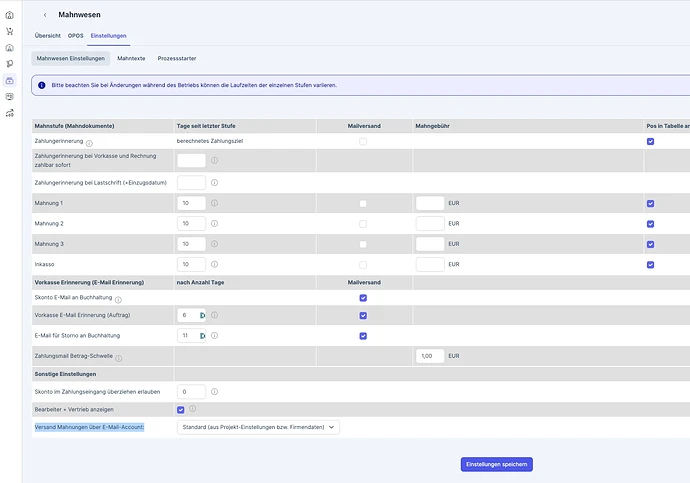Open the Prozessstarter sub-tab
690x483 pixels.
click(177, 58)
